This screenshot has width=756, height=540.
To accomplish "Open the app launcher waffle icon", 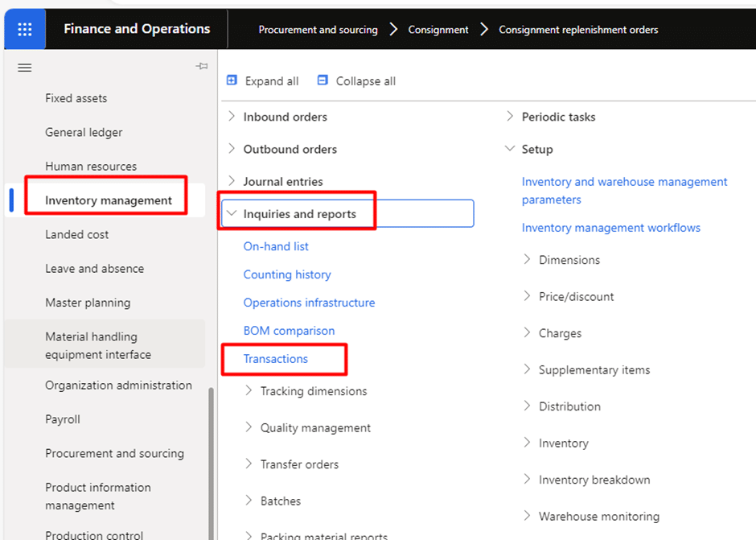I will click(25, 29).
